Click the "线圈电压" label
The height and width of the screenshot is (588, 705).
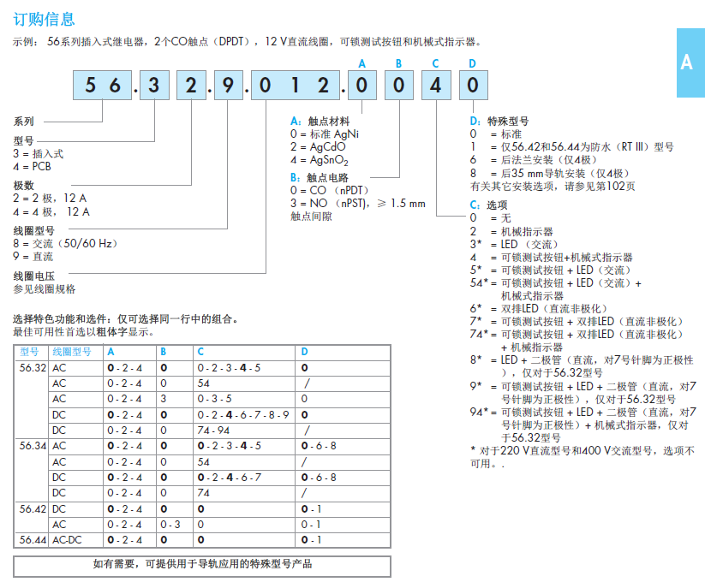[34, 276]
